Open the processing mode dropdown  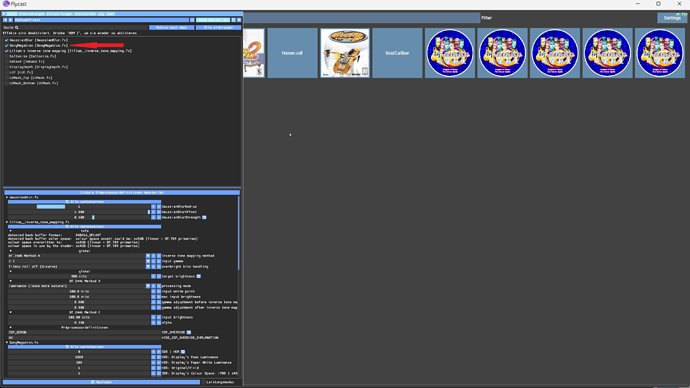(148, 286)
